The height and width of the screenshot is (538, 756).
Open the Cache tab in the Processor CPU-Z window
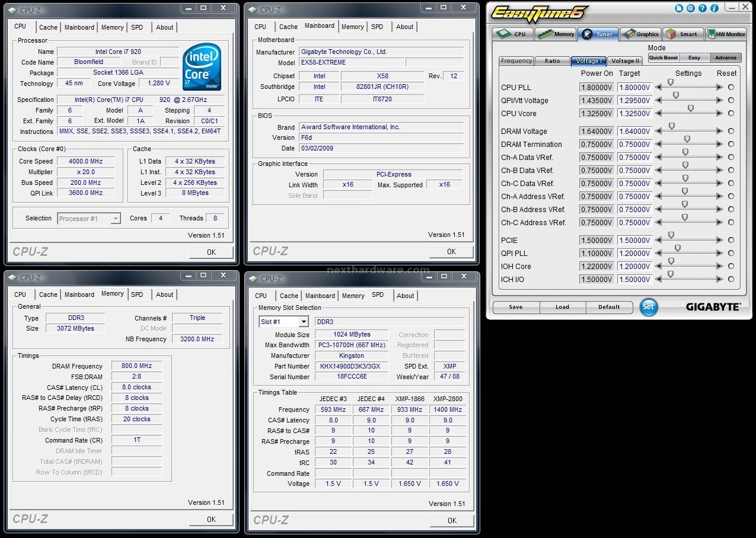pos(49,27)
